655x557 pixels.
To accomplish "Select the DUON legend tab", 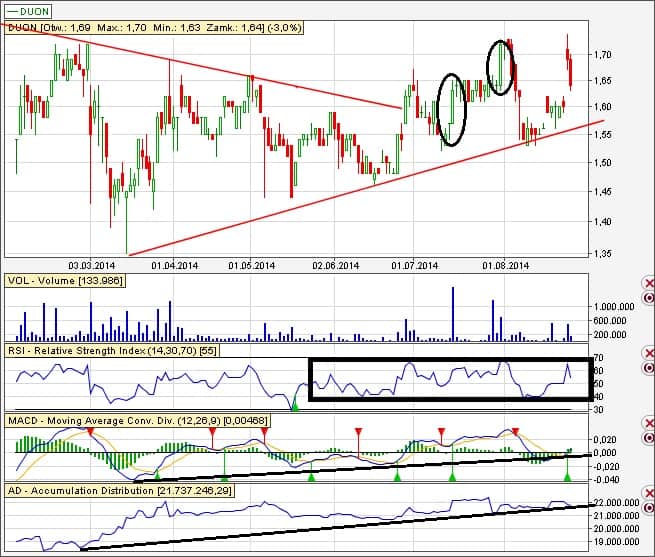I will coord(29,10).
